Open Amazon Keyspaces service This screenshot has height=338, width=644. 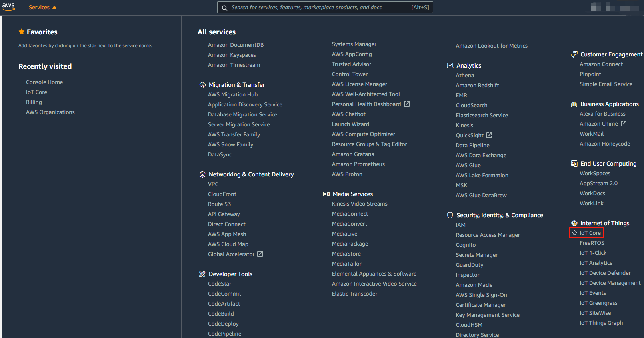coord(232,55)
